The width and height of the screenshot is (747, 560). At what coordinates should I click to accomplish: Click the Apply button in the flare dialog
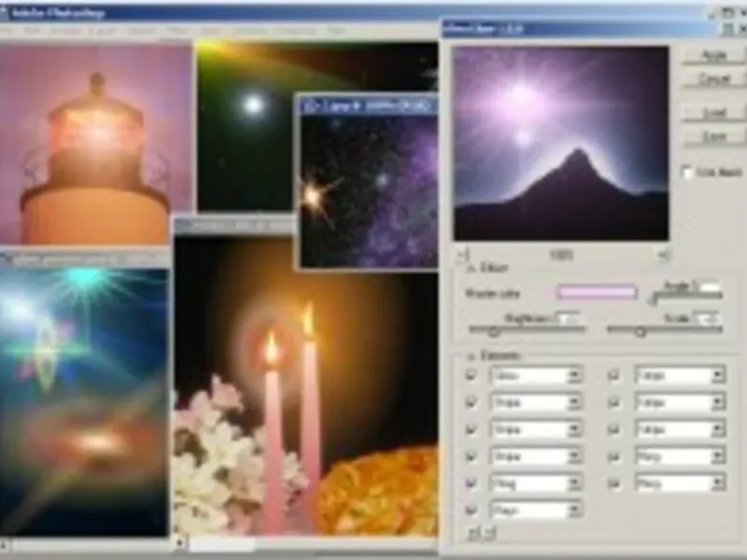tap(714, 56)
